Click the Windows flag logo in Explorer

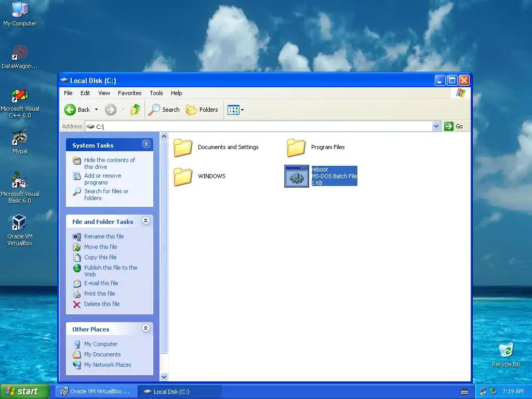tap(461, 93)
